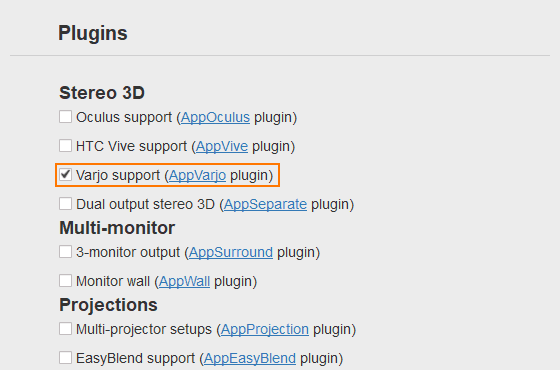The height and width of the screenshot is (370, 560).
Task: Select the Plugins section heading
Action: (93, 33)
